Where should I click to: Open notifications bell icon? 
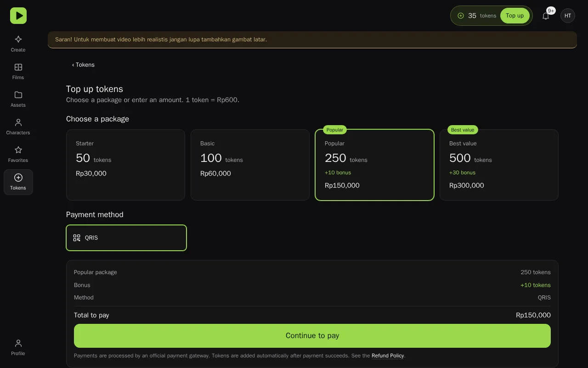(x=546, y=16)
